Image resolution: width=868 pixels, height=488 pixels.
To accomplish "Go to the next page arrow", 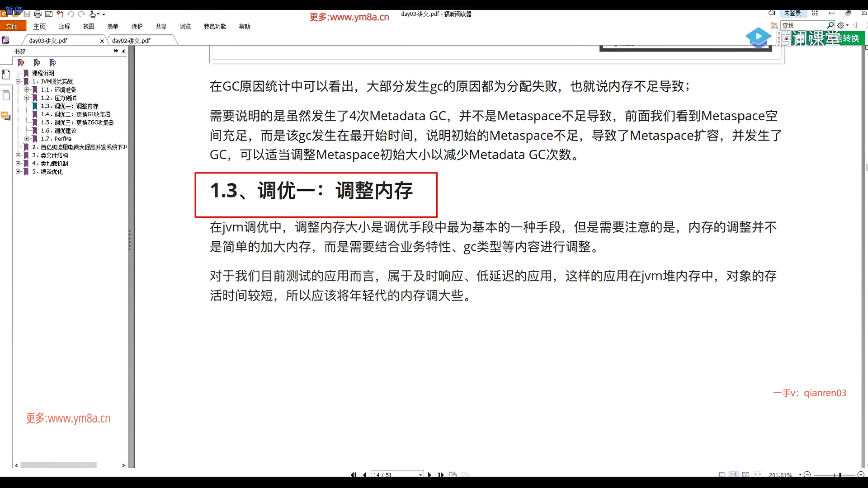I will pyautogui.click(x=429, y=474).
